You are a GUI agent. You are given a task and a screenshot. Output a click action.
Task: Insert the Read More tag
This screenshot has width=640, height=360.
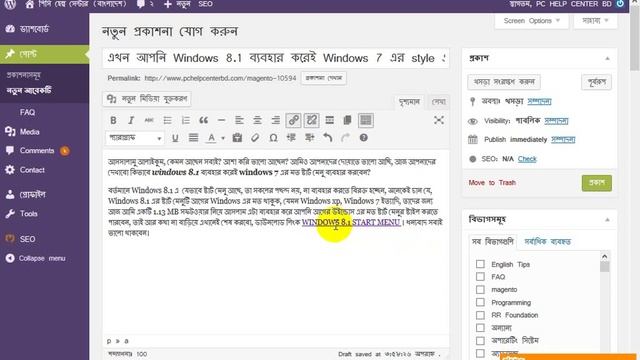coord(329,120)
